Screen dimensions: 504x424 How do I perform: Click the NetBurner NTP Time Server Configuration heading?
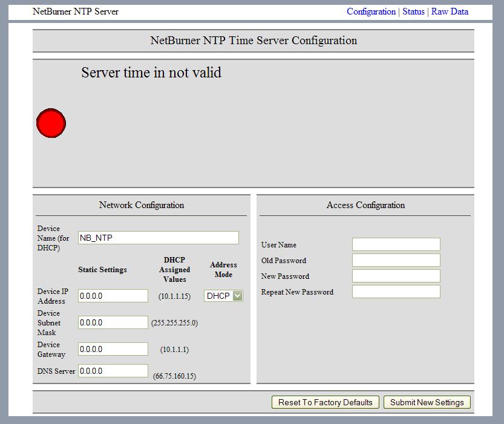coord(254,41)
